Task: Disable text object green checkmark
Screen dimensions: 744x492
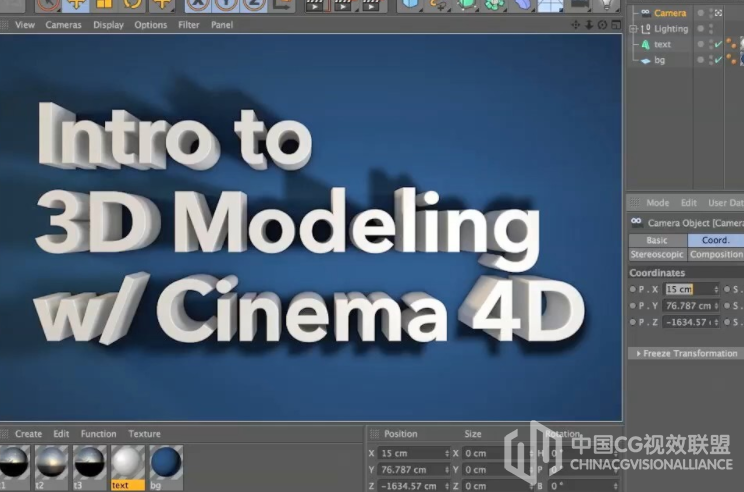Action: point(718,45)
